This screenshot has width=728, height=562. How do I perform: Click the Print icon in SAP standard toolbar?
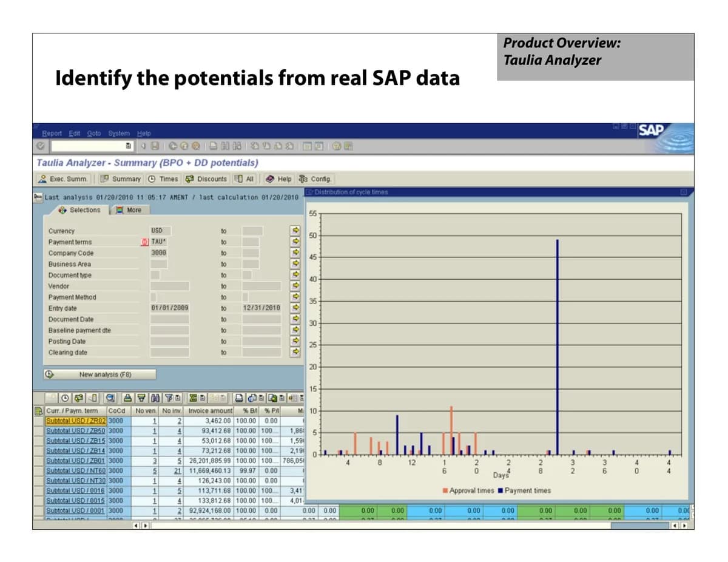[x=212, y=146]
